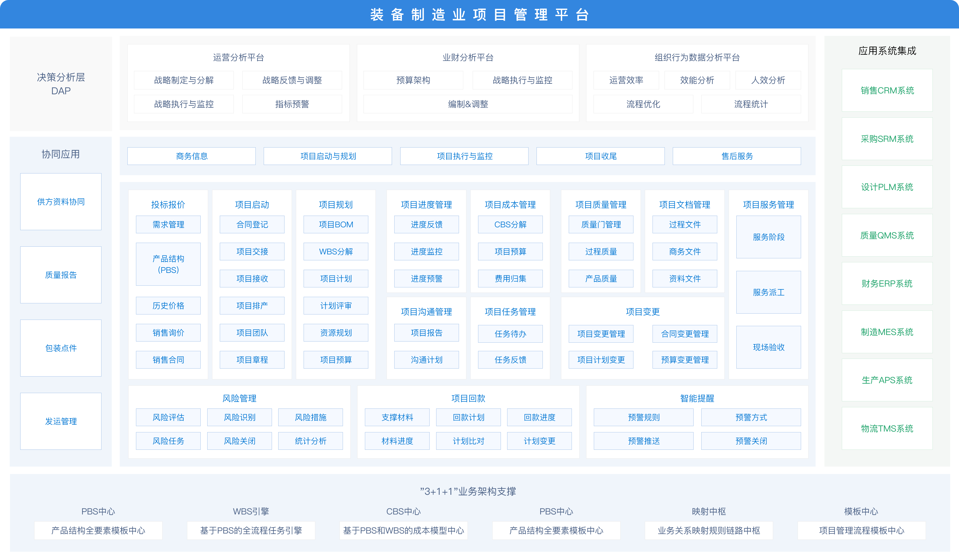Click the 预警推送 box

pyautogui.click(x=643, y=441)
